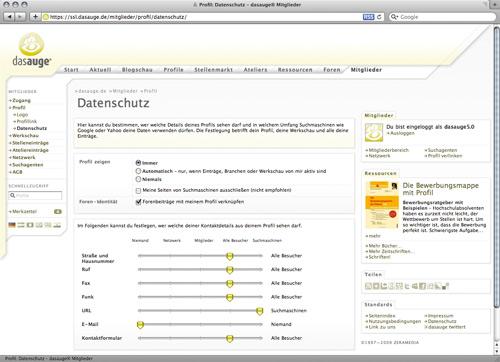Click the E-Mail slider handle
500x362 pixels.
[x=140, y=325]
